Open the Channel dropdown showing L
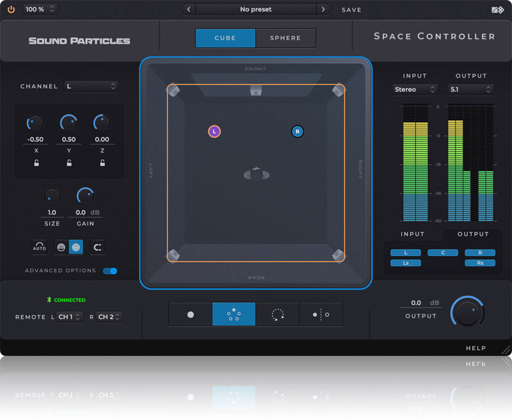512x420 pixels. [91, 86]
